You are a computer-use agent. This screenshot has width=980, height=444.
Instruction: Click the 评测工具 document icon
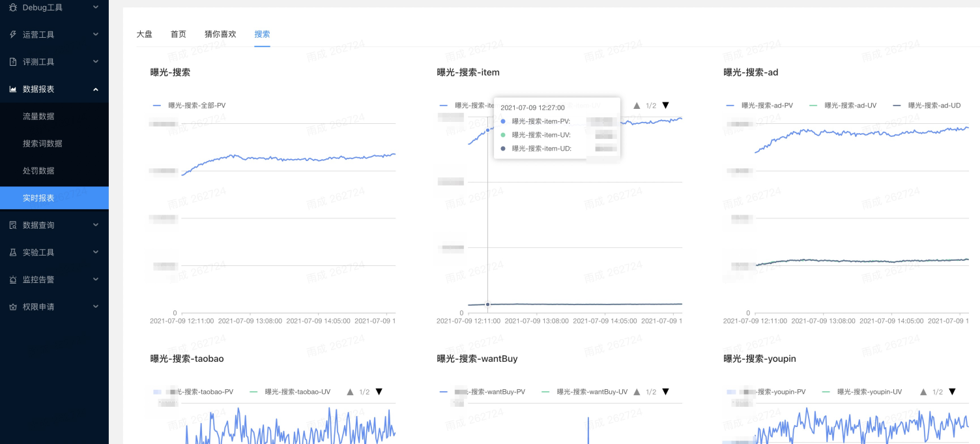click(13, 62)
